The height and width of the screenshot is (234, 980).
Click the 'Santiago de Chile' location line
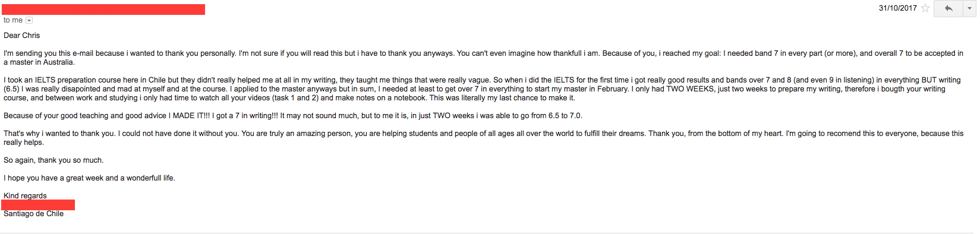click(x=33, y=214)
